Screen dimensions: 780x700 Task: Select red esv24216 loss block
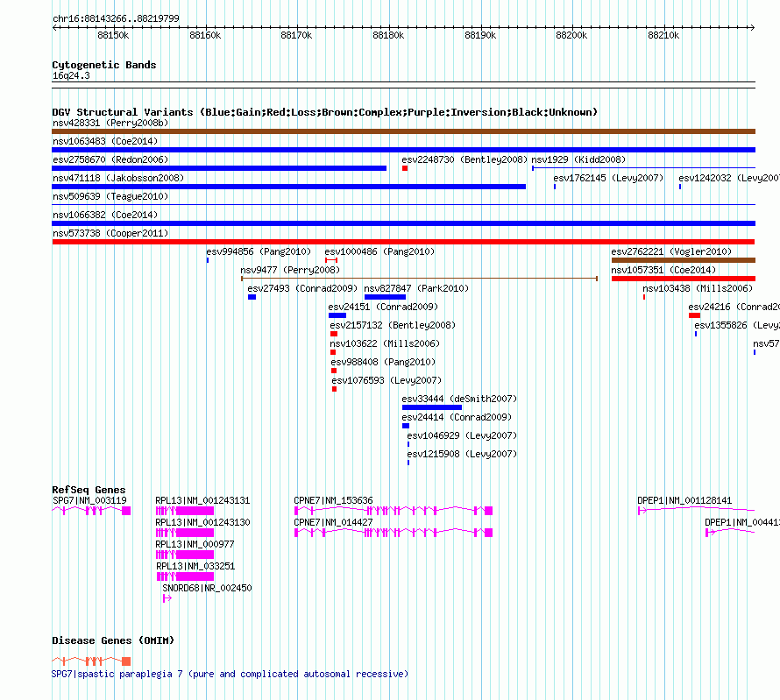point(694,315)
